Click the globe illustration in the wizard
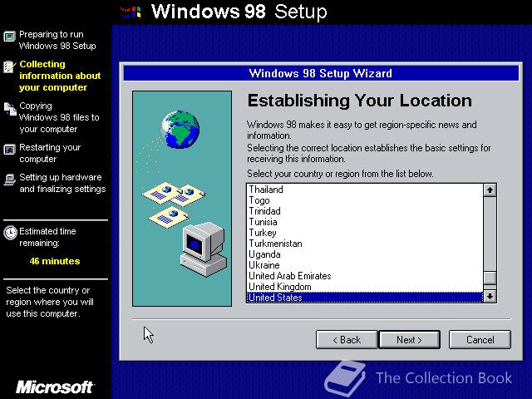532x399 pixels. pos(180,130)
